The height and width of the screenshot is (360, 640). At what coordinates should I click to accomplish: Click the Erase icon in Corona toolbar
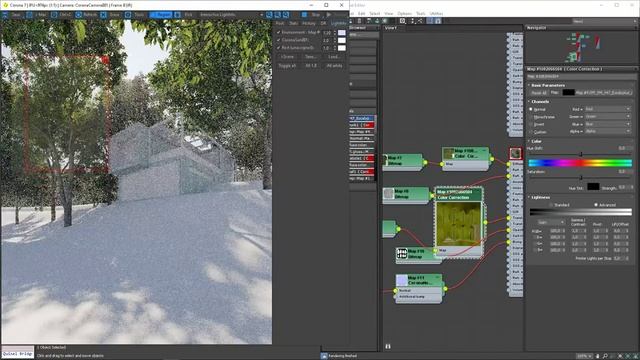103,15
